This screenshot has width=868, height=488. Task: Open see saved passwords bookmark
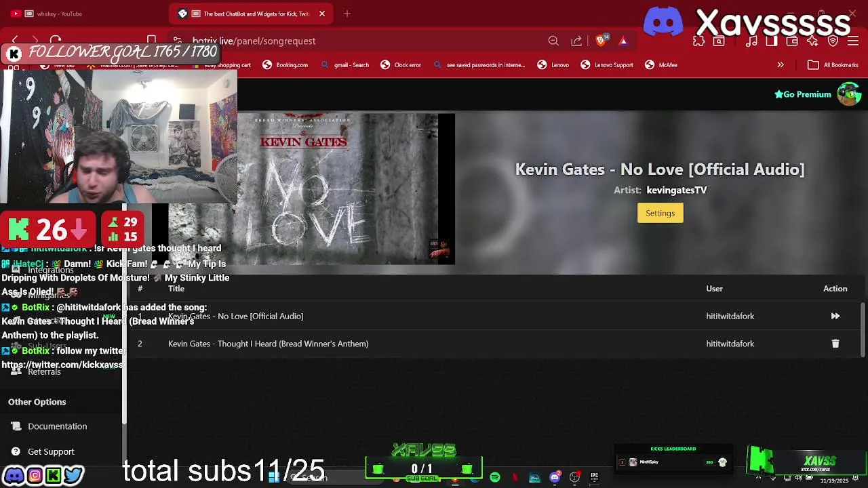pos(479,65)
